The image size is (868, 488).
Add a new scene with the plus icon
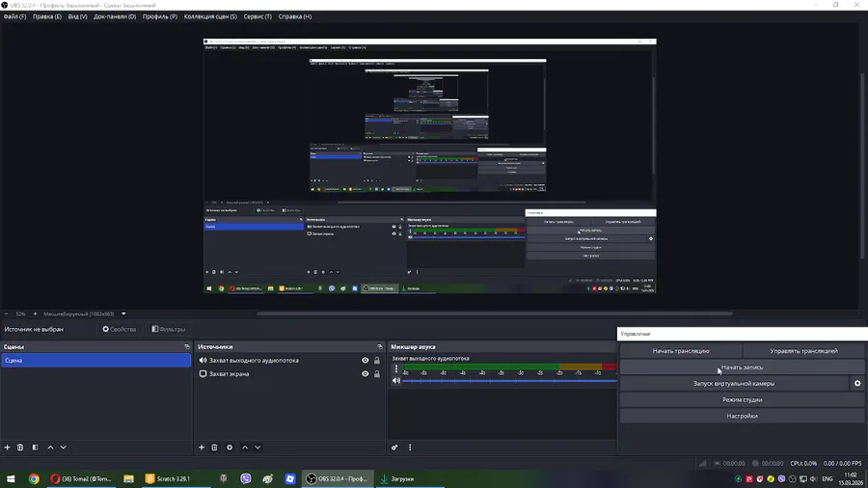(7, 447)
